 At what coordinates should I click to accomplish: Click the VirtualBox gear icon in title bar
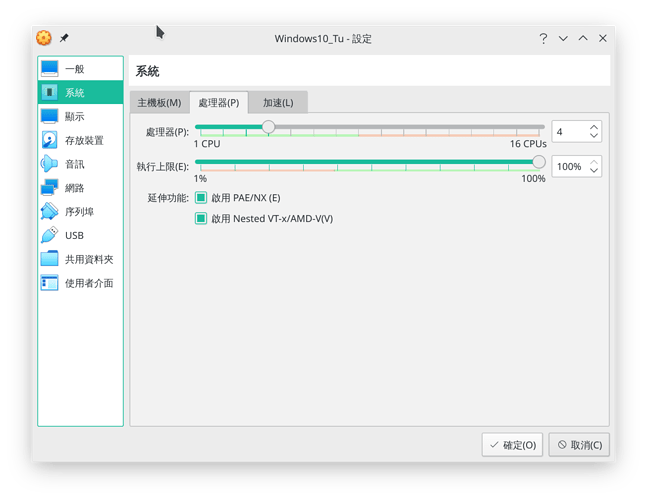[x=44, y=38]
